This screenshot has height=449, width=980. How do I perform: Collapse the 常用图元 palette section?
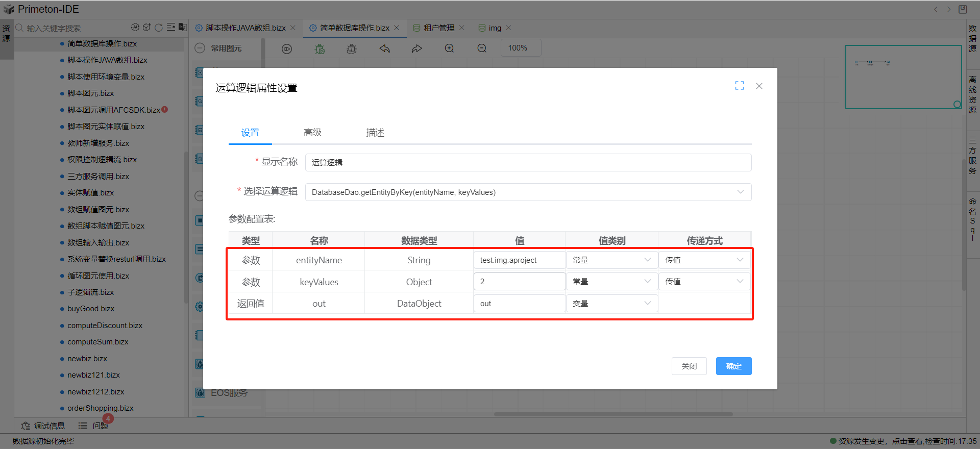(201, 48)
